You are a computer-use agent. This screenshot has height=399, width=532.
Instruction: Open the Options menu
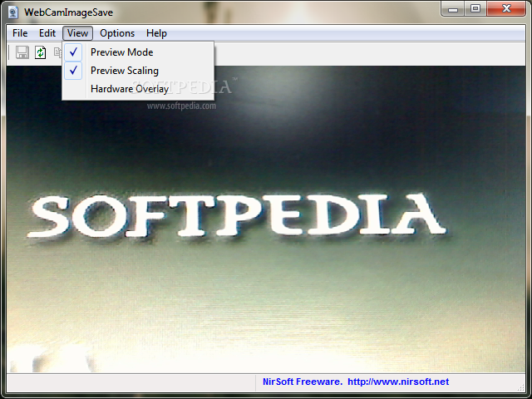pos(117,33)
